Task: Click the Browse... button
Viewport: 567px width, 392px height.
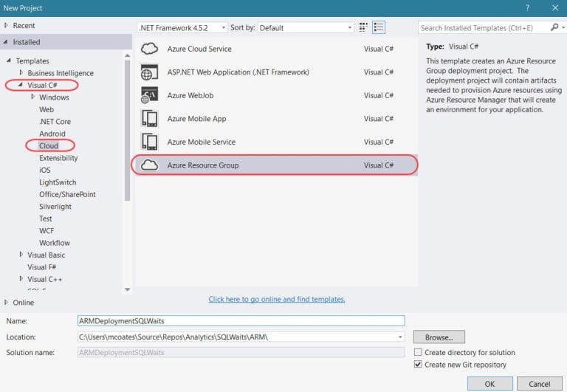Action: tap(439, 337)
